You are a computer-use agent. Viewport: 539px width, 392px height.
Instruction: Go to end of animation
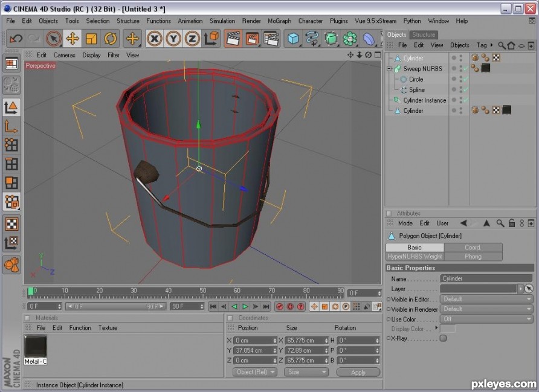click(x=266, y=306)
